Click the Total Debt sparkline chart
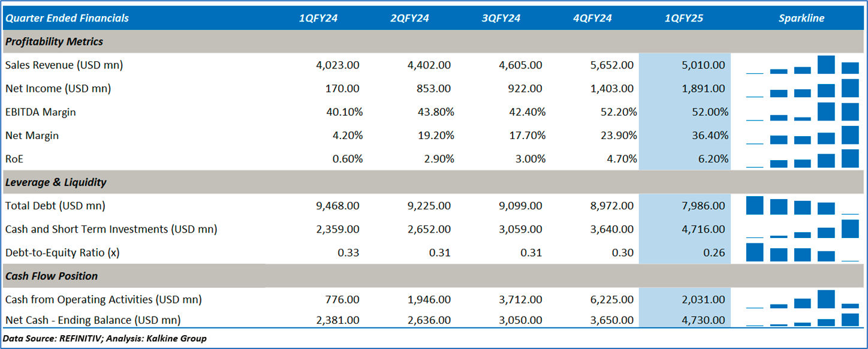The image size is (868, 349). click(802, 206)
